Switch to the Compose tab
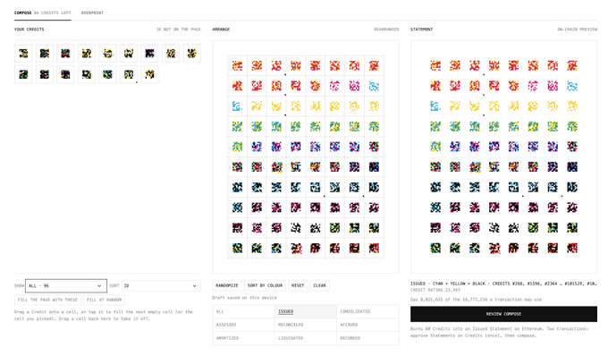608x364 pixels. [x=43, y=13]
